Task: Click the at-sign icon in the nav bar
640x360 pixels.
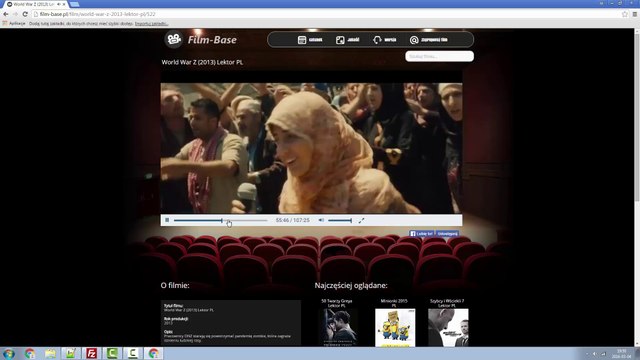Action: click(x=414, y=40)
